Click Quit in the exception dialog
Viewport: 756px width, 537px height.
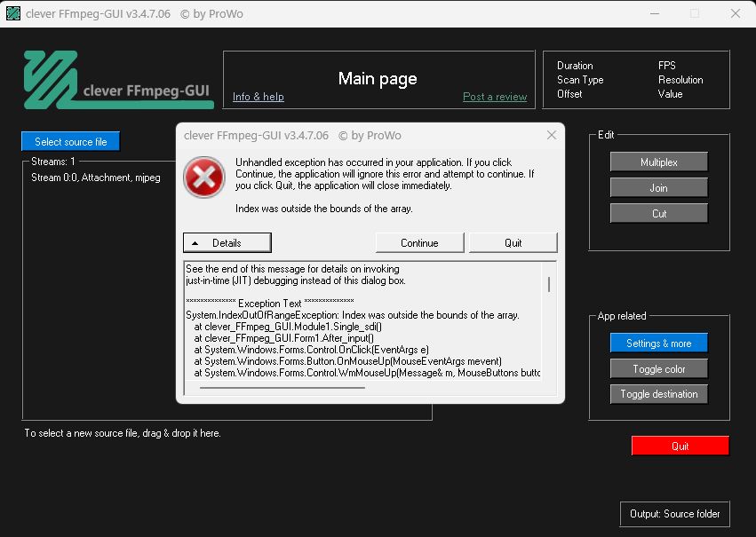pos(513,242)
